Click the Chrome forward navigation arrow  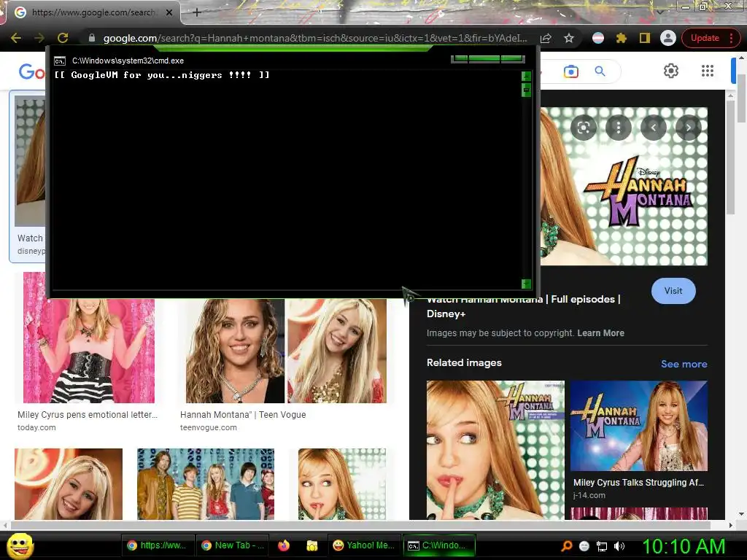coord(39,38)
